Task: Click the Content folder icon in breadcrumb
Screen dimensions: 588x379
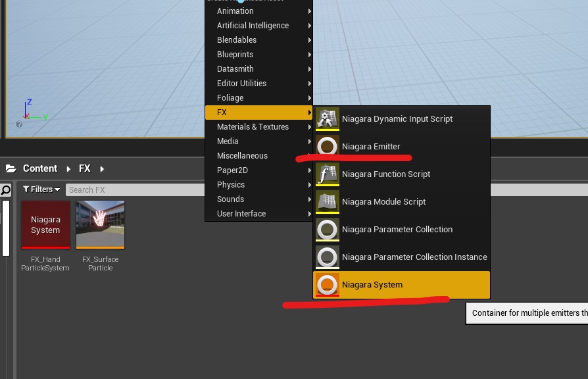Action: point(11,168)
